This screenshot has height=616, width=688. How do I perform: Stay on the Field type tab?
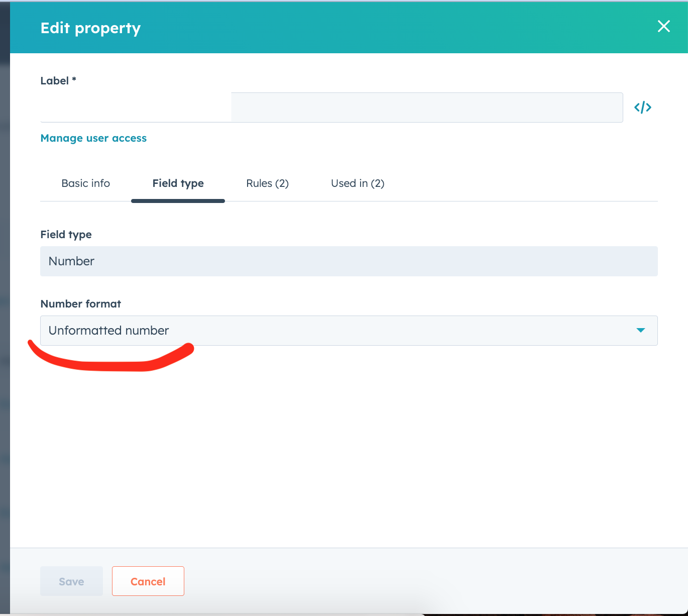178,183
